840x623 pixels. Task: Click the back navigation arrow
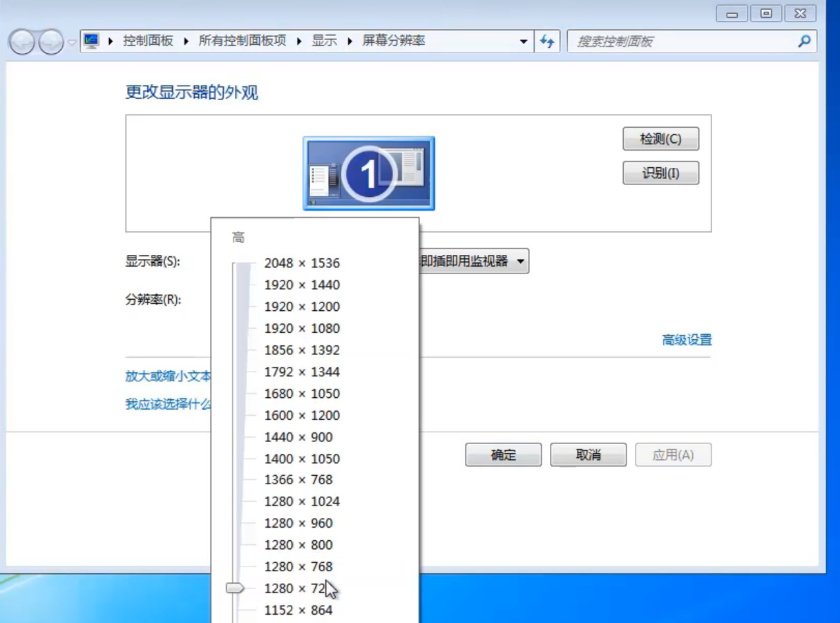coord(23,41)
